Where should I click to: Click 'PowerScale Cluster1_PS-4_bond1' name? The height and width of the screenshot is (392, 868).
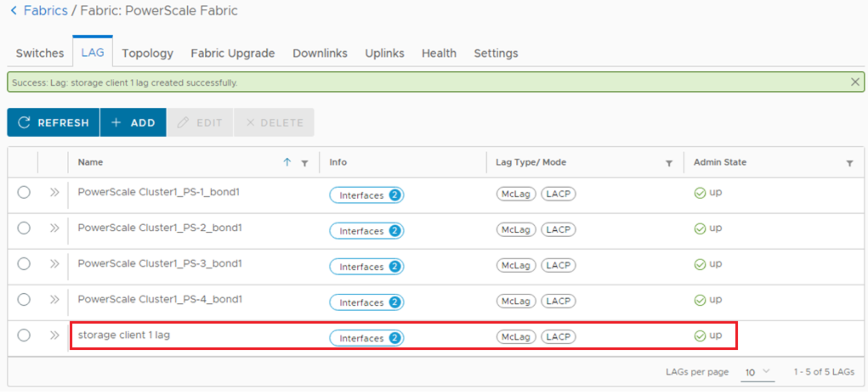coord(160,299)
